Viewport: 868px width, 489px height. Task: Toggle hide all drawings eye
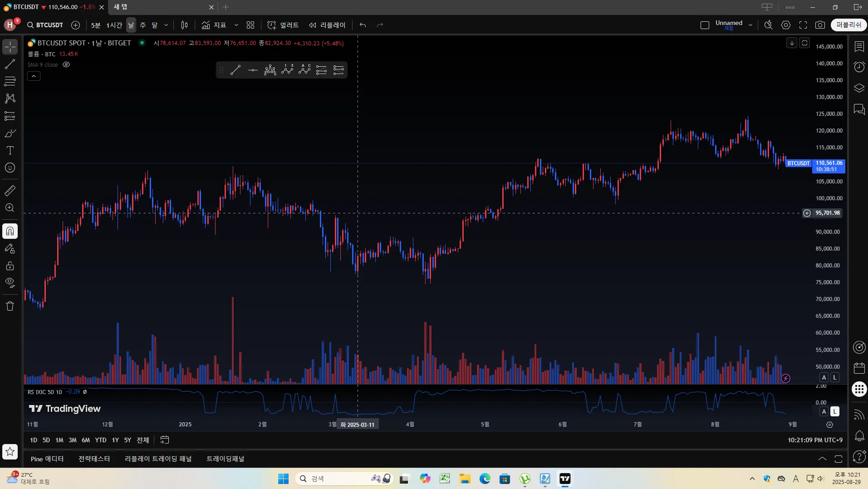click(x=10, y=283)
